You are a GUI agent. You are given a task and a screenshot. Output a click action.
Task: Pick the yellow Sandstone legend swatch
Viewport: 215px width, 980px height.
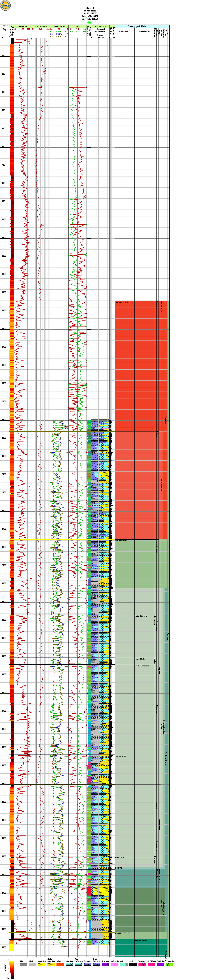click(x=42, y=964)
